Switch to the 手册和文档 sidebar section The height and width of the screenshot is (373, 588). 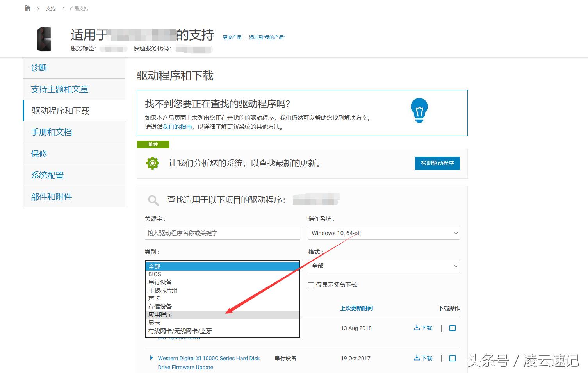(51, 132)
